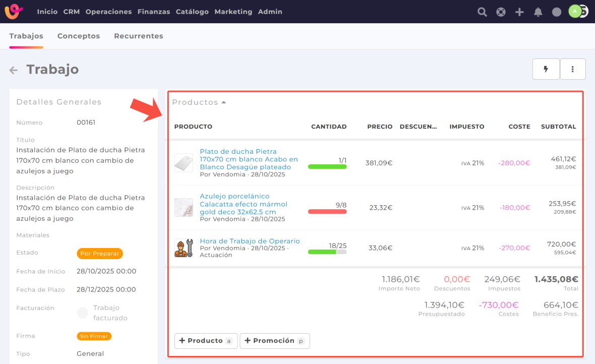
Task: Go back using the left arrow
Action: (14, 70)
